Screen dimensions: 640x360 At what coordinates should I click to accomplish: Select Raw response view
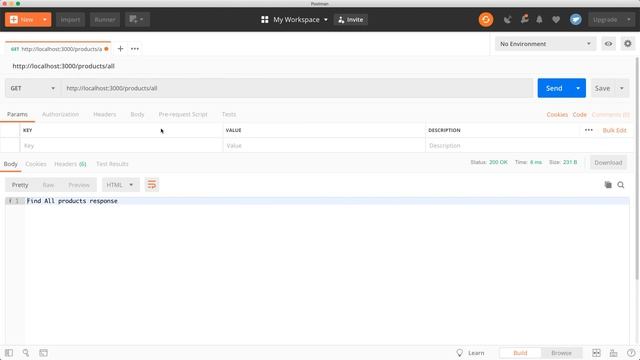(48, 185)
